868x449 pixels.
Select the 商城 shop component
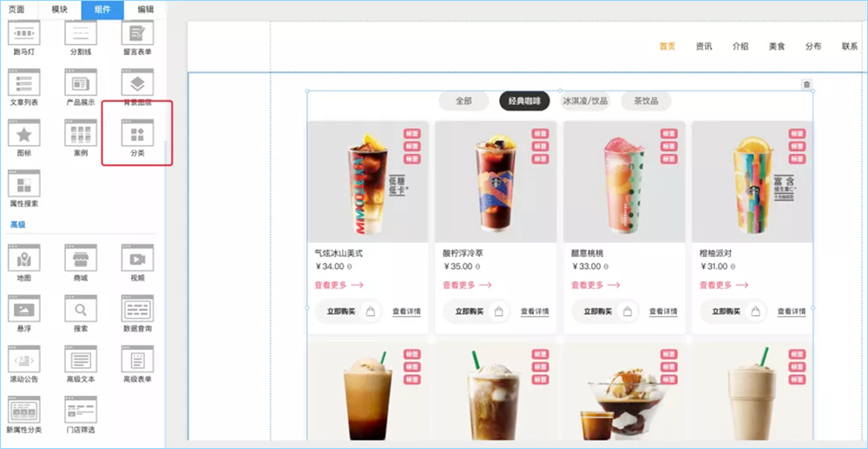click(81, 263)
